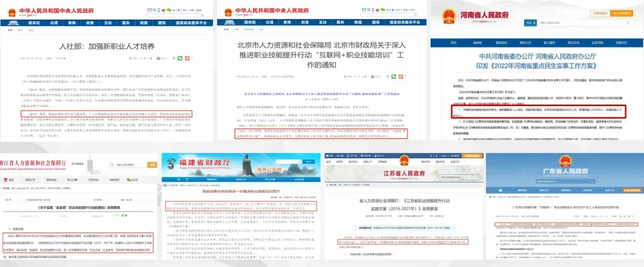644x267 pixels.
Task: Click red Weibo share icon on 人社部 page
Action: point(187,58)
